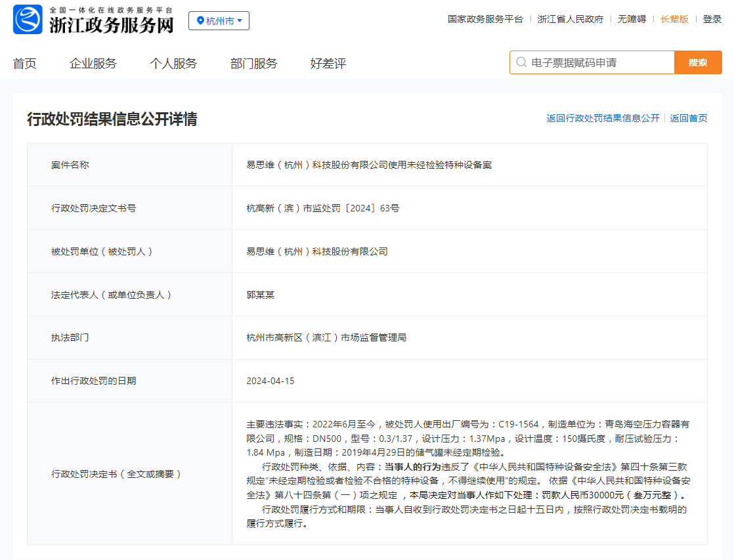Go to 企业服务 navigation tab
Screen dimensions: 734x560
(93, 63)
